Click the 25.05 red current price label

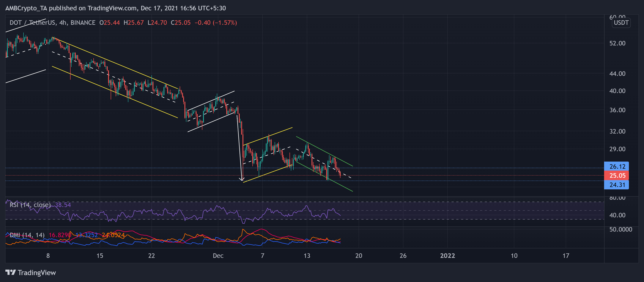(x=616, y=175)
